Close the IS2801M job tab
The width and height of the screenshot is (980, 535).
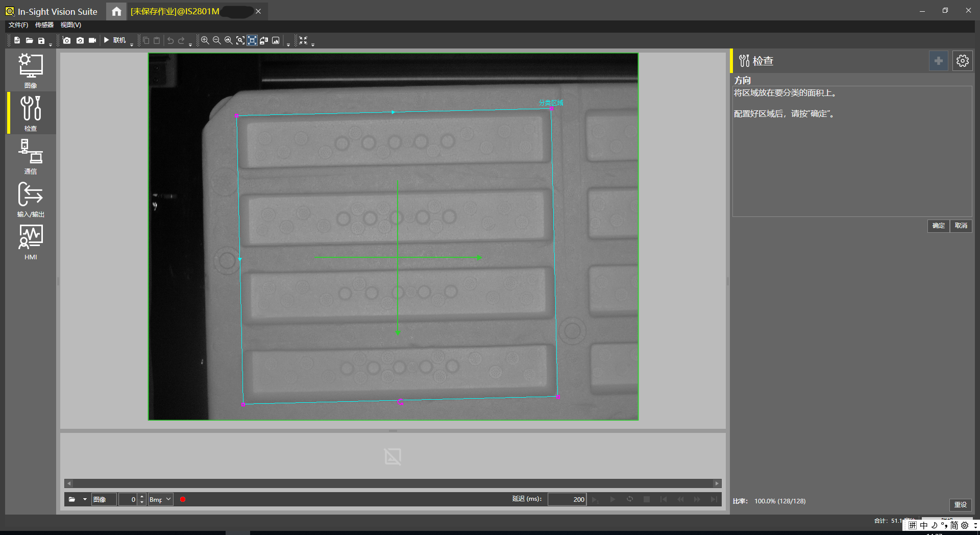click(258, 11)
